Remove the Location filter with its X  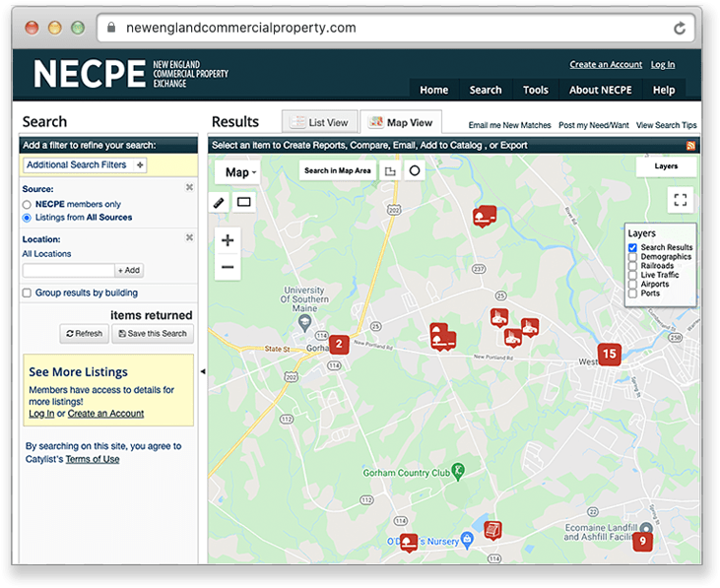[189, 237]
